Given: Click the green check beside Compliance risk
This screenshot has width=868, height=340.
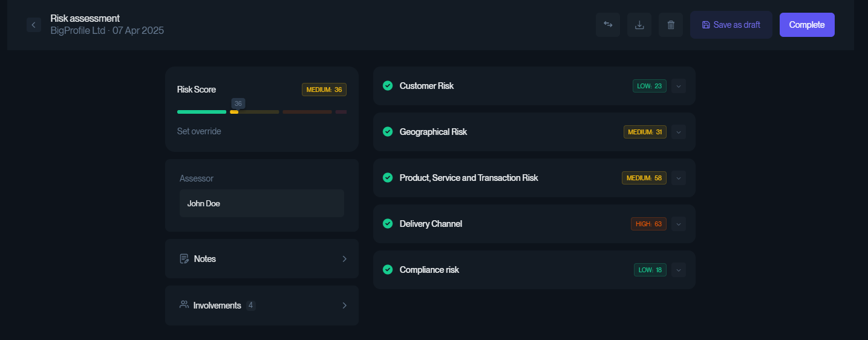Looking at the screenshot, I should click(388, 270).
